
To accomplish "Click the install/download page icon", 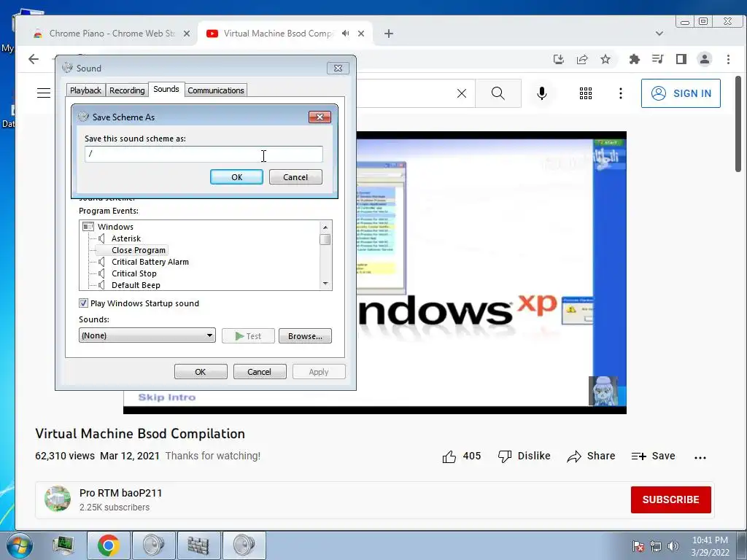I will click(x=559, y=59).
